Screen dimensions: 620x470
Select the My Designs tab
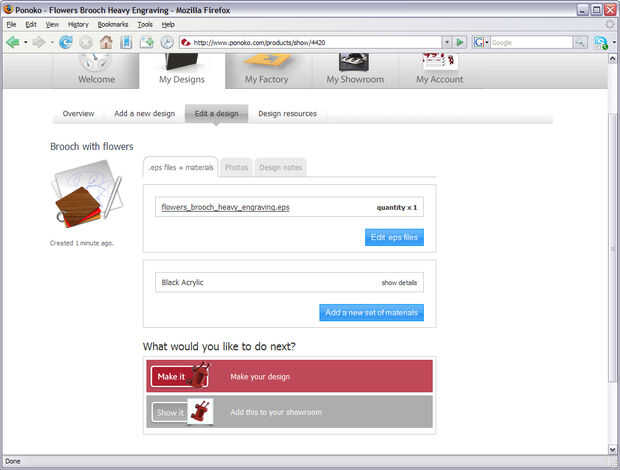(x=182, y=71)
